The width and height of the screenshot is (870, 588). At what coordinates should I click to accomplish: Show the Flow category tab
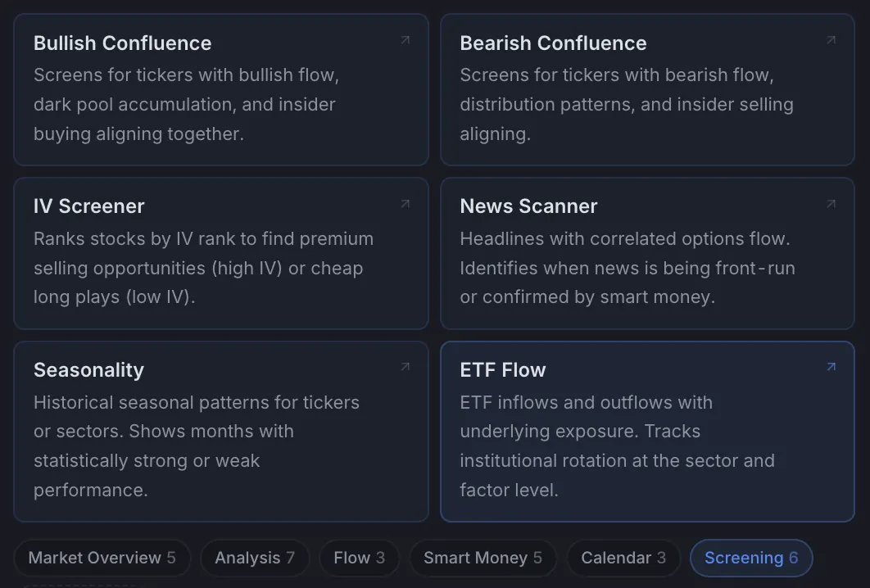pos(359,558)
